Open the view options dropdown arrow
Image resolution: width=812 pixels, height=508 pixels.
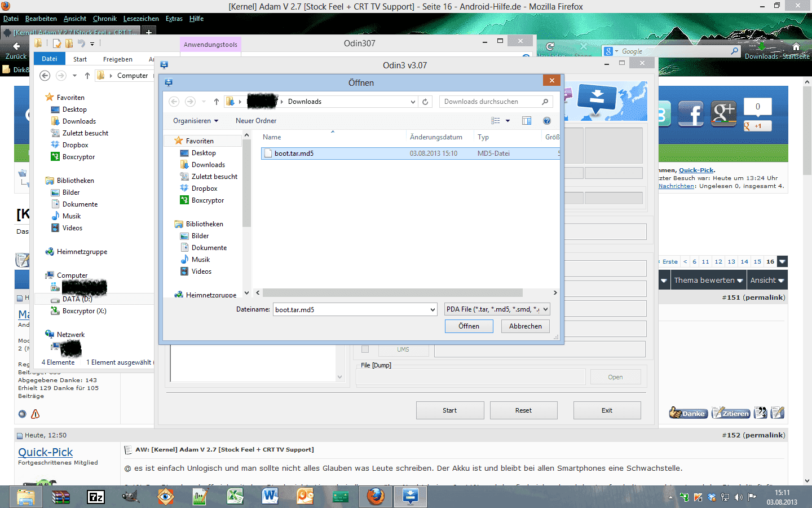(x=507, y=121)
